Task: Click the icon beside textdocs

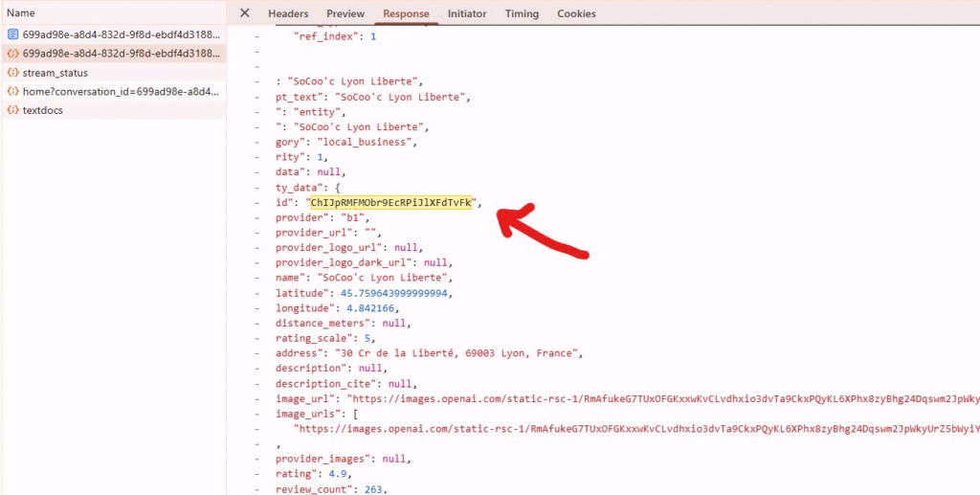Action: pyautogui.click(x=12, y=110)
